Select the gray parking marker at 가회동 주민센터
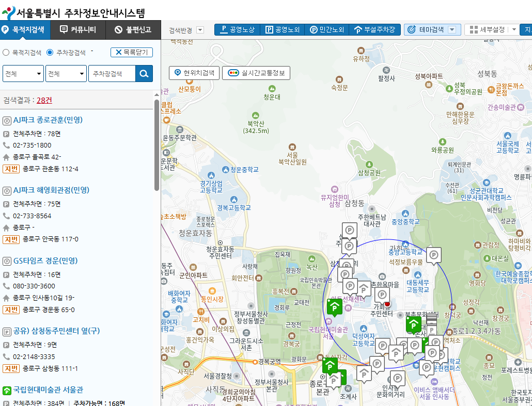Viewport: 532px width, 406px height. click(x=382, y=295)
